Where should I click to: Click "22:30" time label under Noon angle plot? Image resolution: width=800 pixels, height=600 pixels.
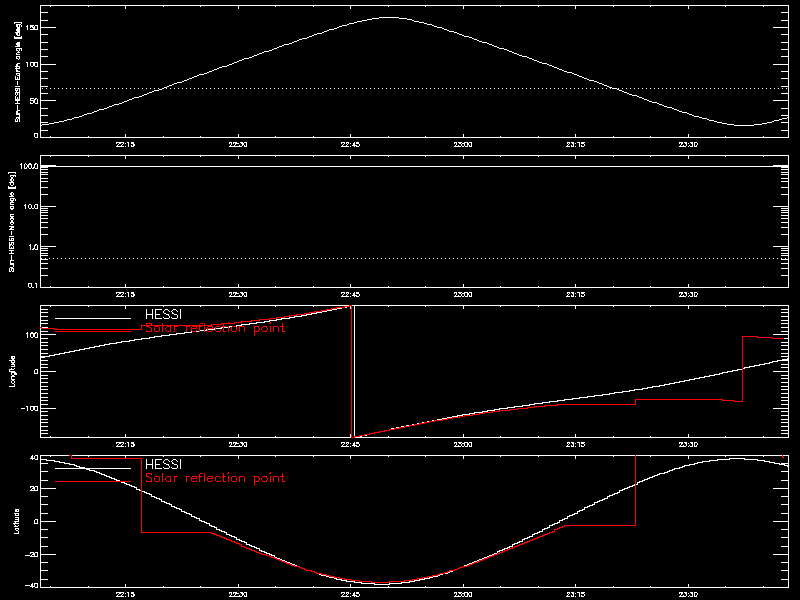coord(238,295)
